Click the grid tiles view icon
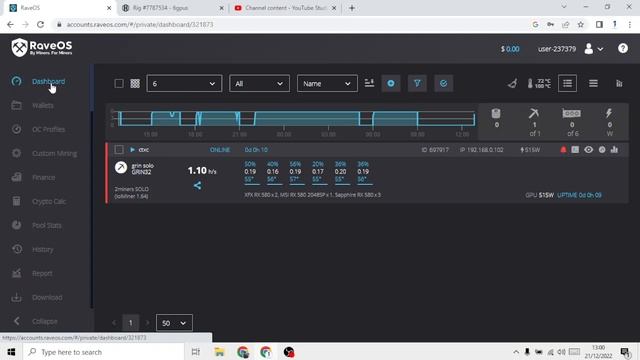640x360 pixels. pos(135,83)
